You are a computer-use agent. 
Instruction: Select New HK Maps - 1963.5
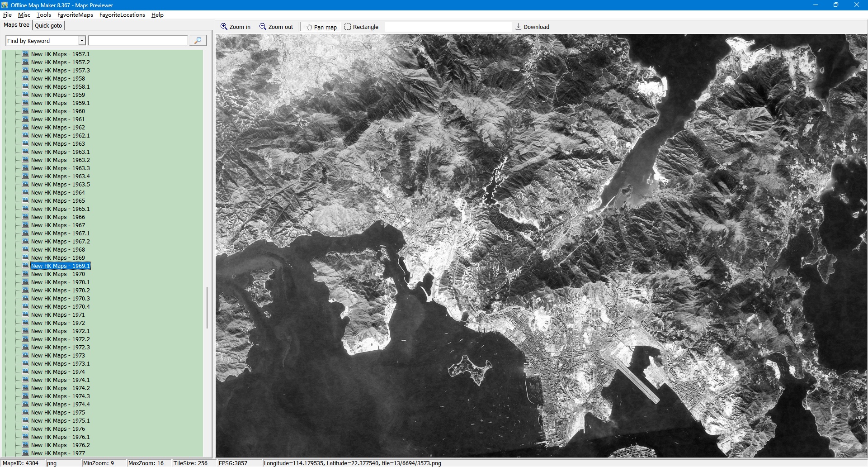[x=60, y=184]
